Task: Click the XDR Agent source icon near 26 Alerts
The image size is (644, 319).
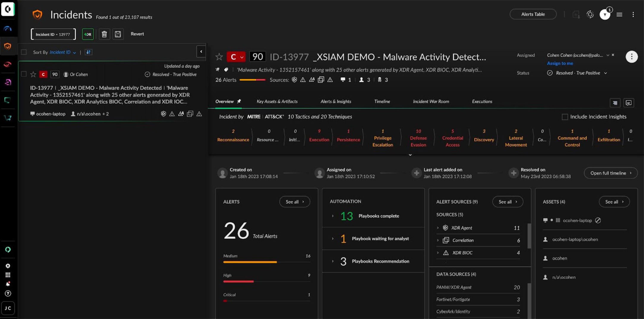Action: 294,80
